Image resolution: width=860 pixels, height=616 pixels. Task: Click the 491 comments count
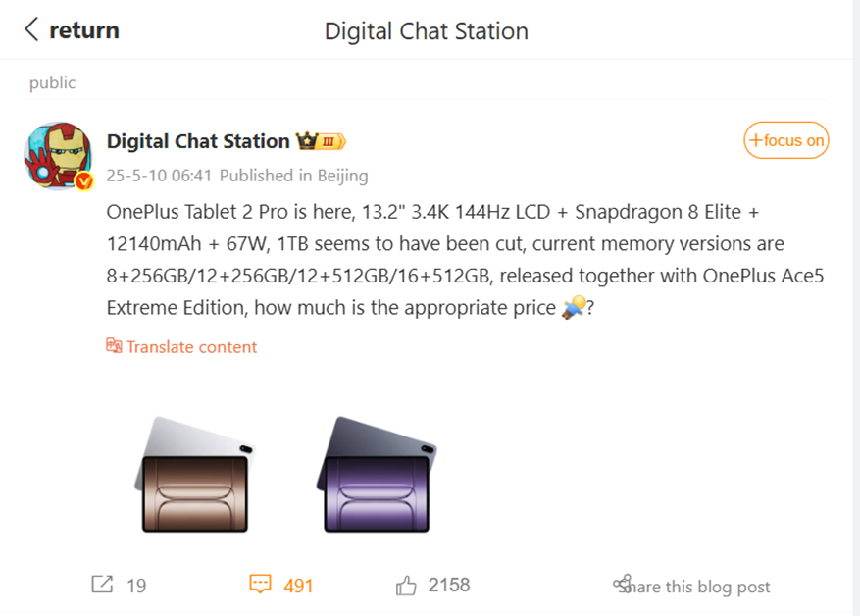tap(298, 586)
